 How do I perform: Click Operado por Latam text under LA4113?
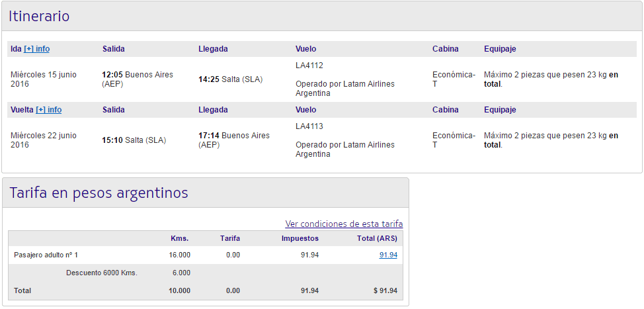[345, 150]
